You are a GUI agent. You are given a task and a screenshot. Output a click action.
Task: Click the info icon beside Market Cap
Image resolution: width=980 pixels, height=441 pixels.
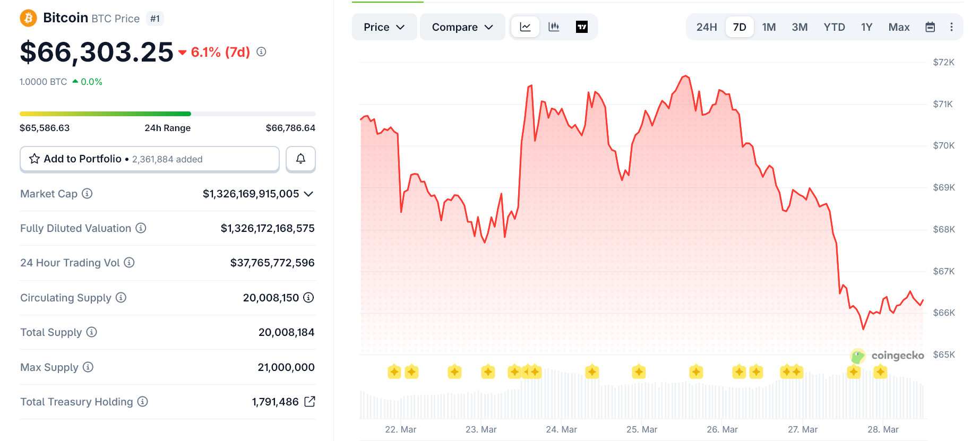click(x=87, y=194)
